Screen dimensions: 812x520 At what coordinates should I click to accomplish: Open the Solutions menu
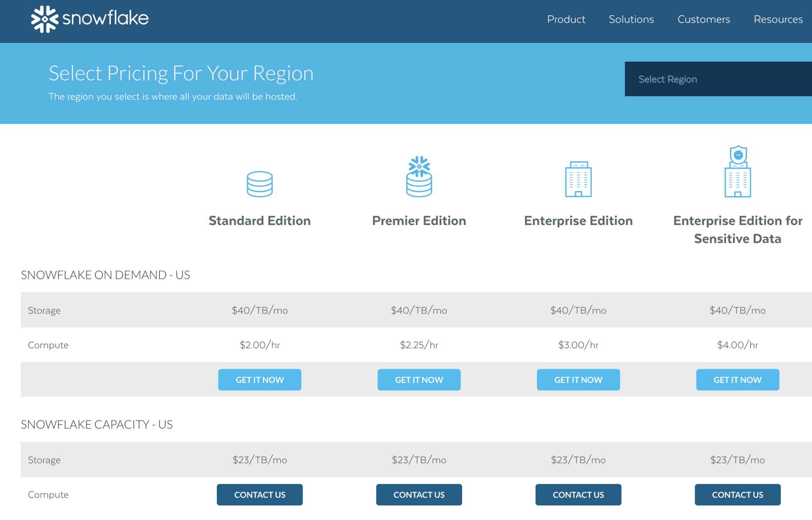[x=631, y=19]
